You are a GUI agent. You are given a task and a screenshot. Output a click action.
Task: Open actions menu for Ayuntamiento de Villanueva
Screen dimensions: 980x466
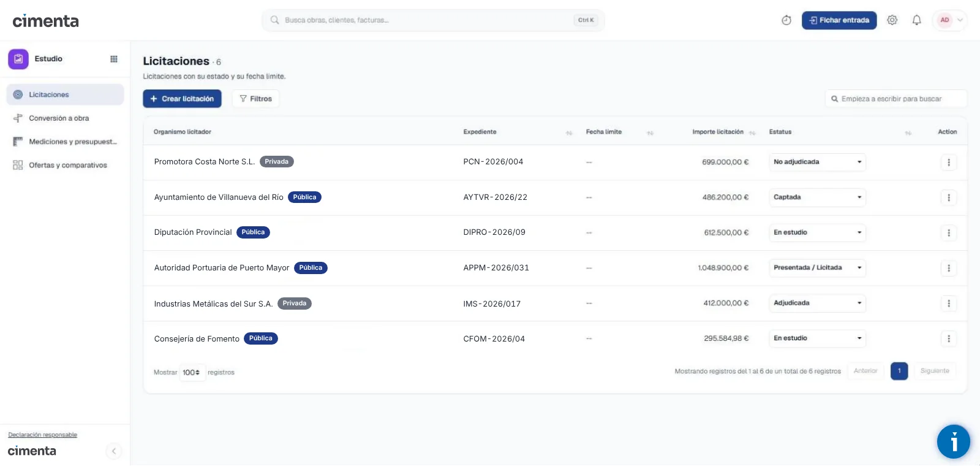(949, 197)
